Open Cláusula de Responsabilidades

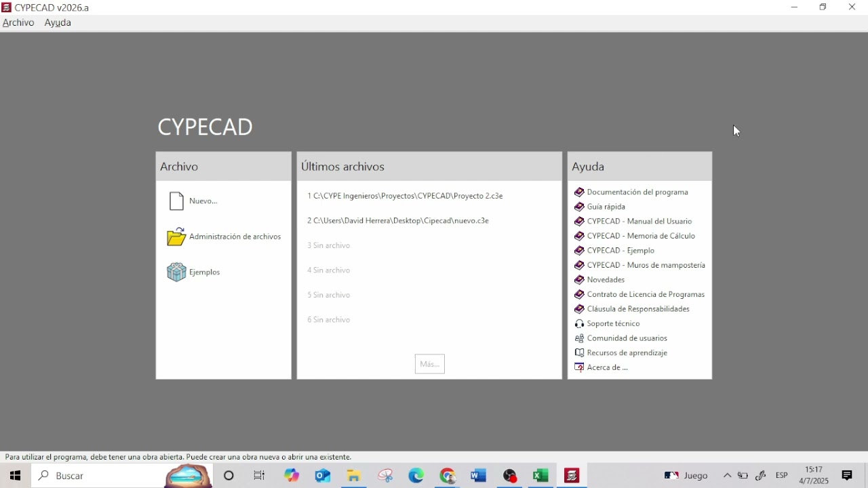pos(633,310)
